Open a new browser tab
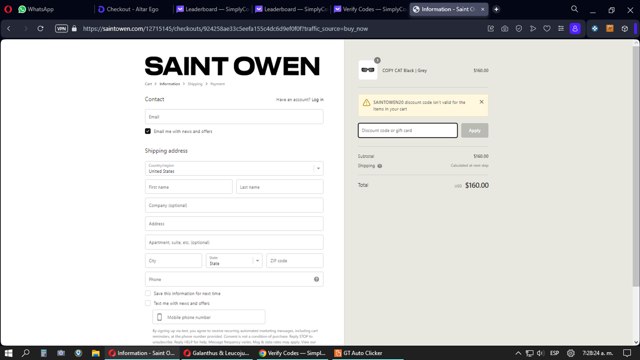640x360 pixels. (496, 9)
